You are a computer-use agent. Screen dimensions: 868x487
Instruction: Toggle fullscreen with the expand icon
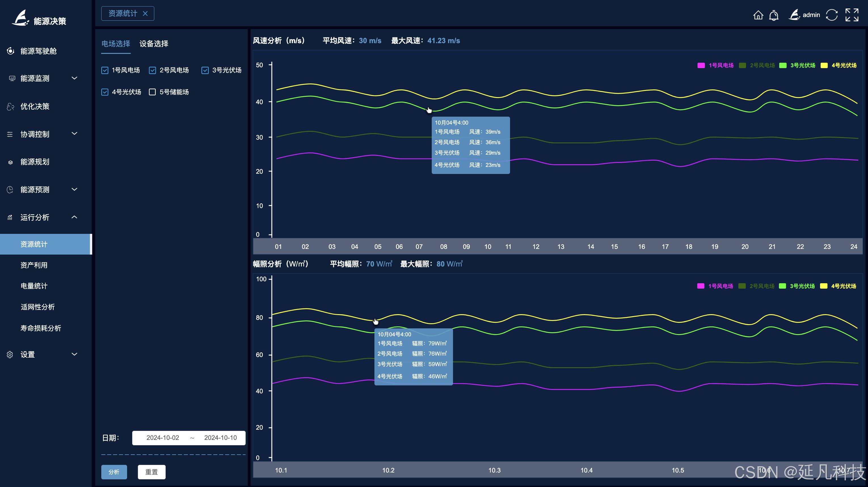[852, 15]
